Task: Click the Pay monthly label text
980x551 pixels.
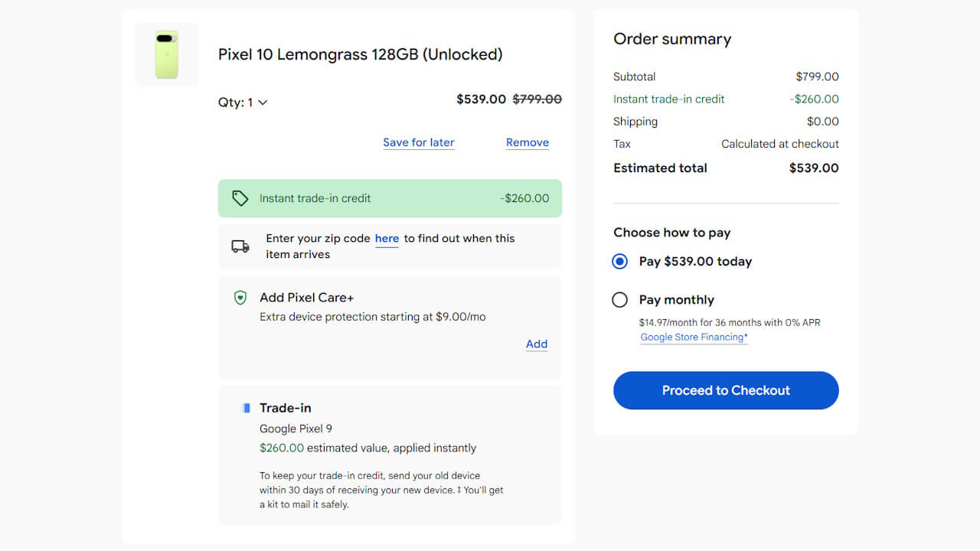Action: click(x=676, y=300)
